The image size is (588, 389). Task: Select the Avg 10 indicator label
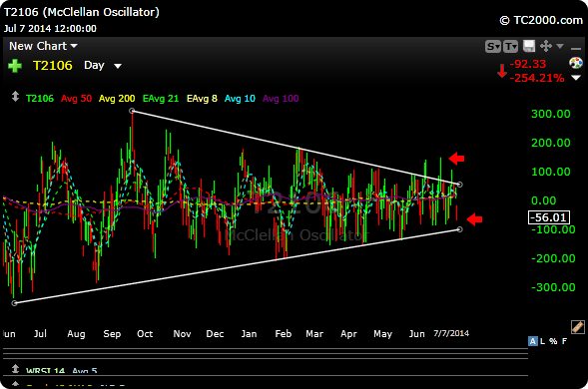[x=240, y=99]
